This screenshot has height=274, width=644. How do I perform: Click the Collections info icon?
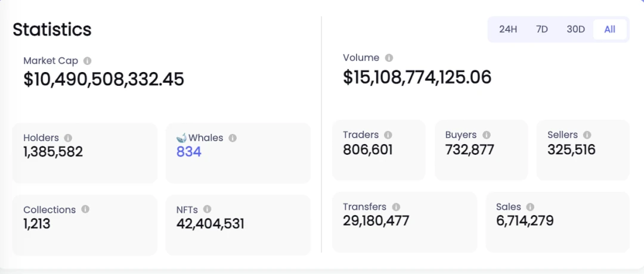85,209
